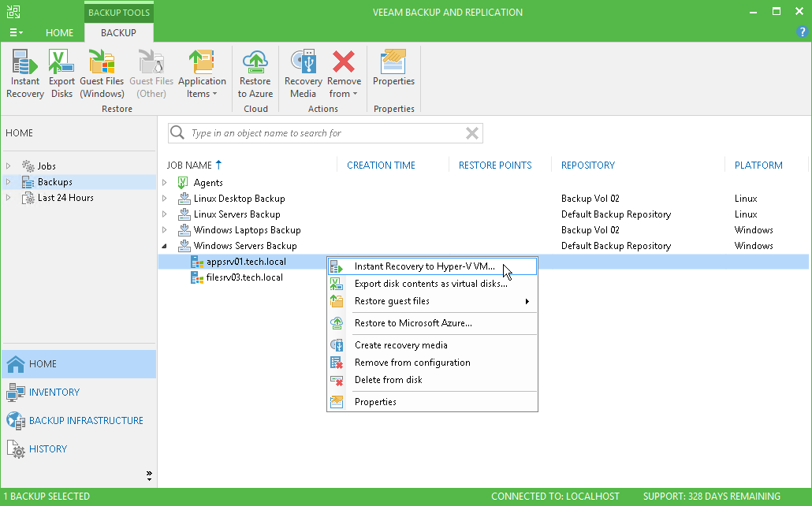Choose Restore to Microsoft Azure
Screen dimensions: 812x506
point(433,323)
